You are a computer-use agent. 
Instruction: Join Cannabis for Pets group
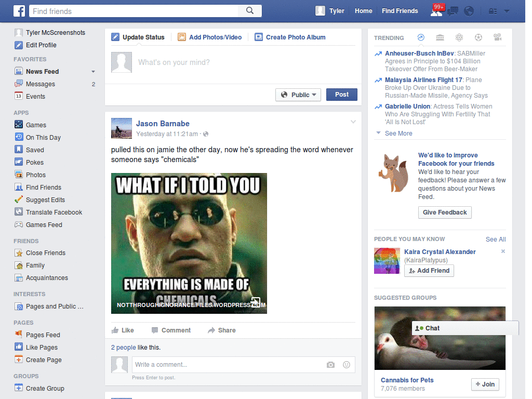485,384
